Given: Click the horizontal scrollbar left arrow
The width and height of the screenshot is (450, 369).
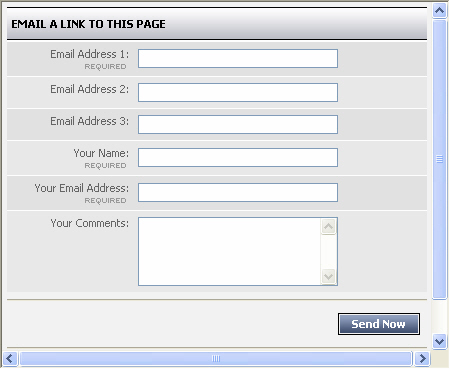Looking at the screenshot, I should 10,359.
